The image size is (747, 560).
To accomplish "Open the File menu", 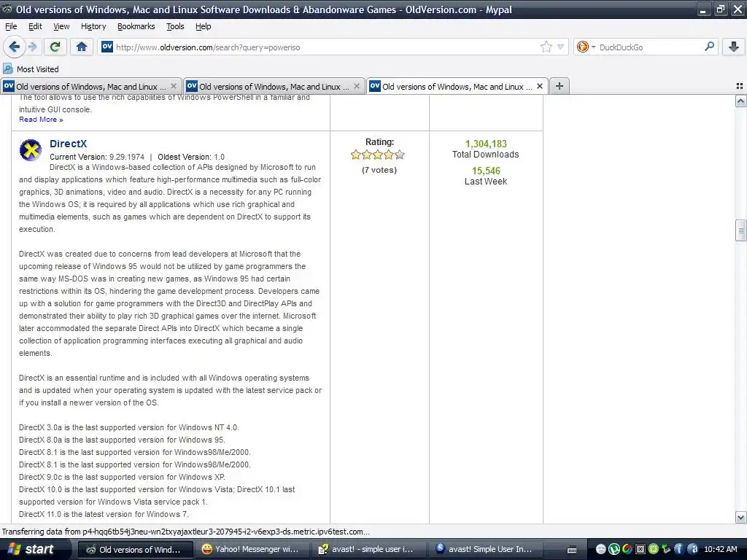I will (x=11, y=27).
